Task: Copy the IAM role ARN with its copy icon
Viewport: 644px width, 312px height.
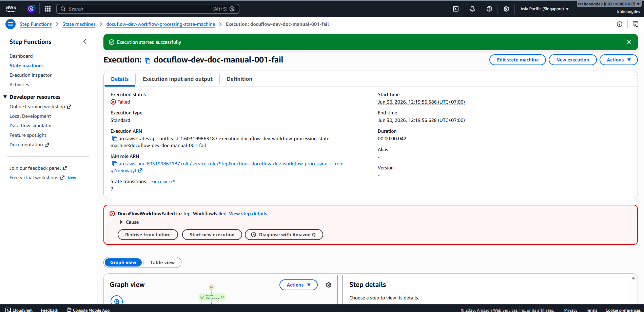Action: pos(115,164)
